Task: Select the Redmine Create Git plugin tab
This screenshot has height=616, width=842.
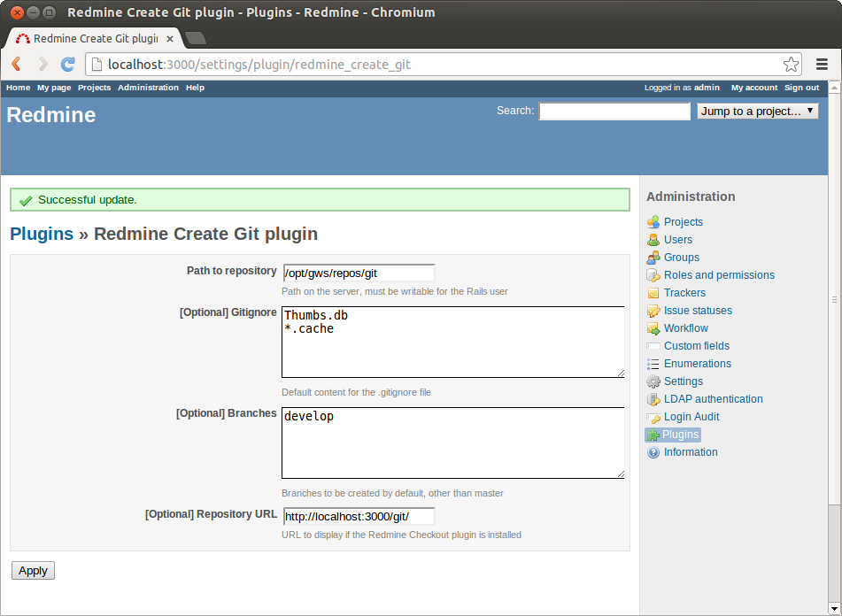Action: pos(94,39)
